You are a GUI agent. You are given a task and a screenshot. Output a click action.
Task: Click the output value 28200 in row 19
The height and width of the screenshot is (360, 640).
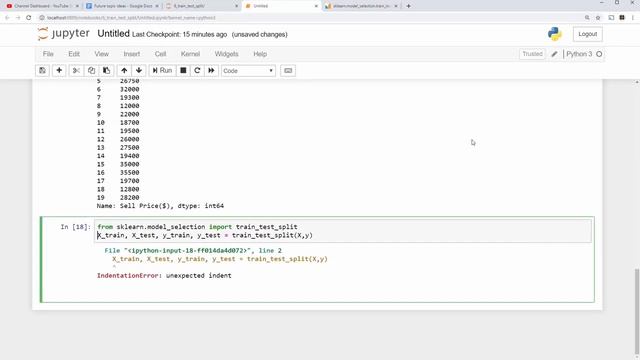tap(129, 198)
